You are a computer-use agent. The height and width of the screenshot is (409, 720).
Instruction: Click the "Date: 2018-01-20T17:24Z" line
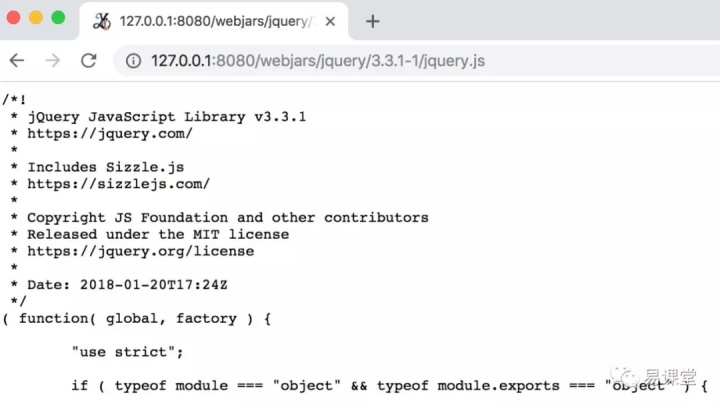127,285
